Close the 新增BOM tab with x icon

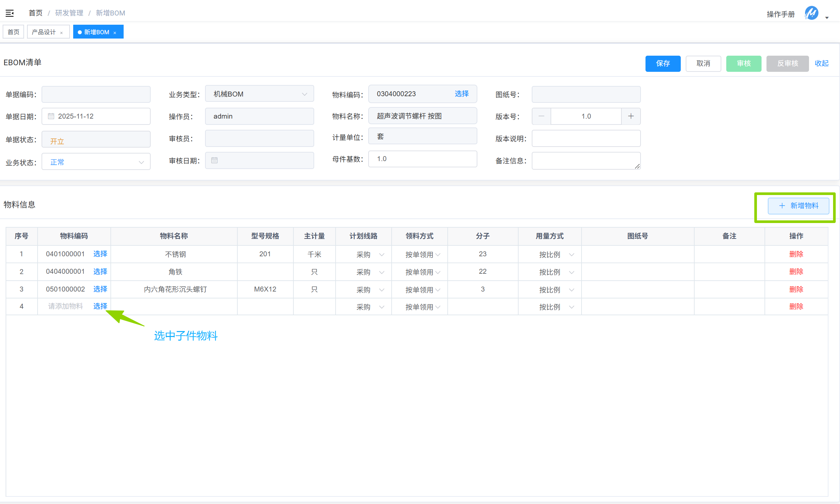point(115,33)
